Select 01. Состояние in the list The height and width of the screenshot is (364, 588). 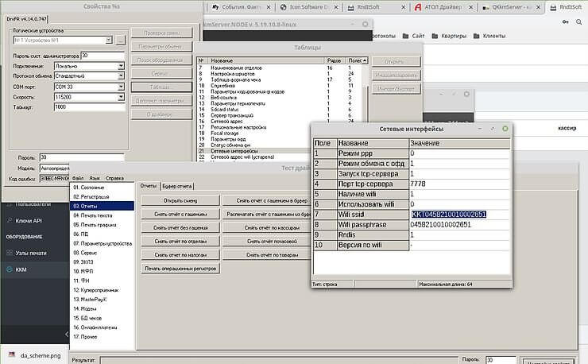pyautogui.click(x=102, y=188)
